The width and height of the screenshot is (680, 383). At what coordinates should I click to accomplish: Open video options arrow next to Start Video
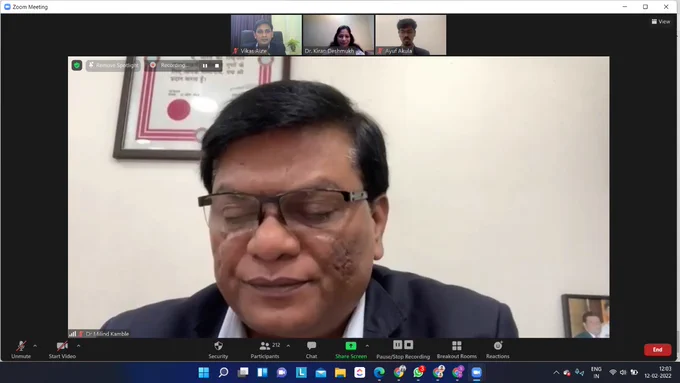tap(78, 346)
